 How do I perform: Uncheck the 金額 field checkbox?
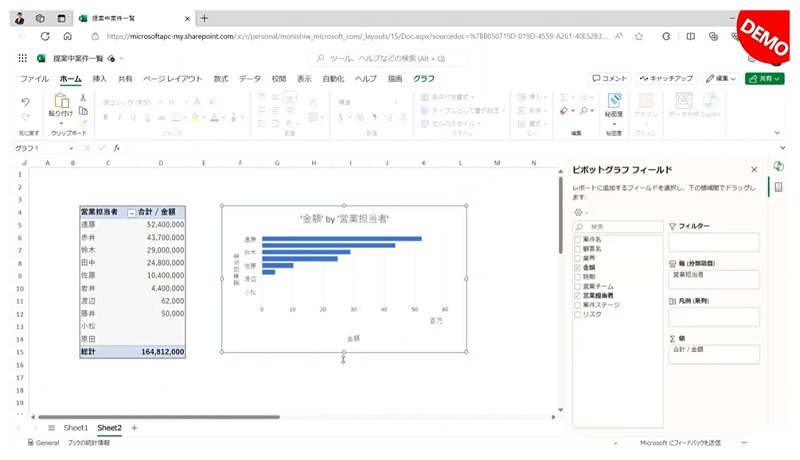point(578,267)
